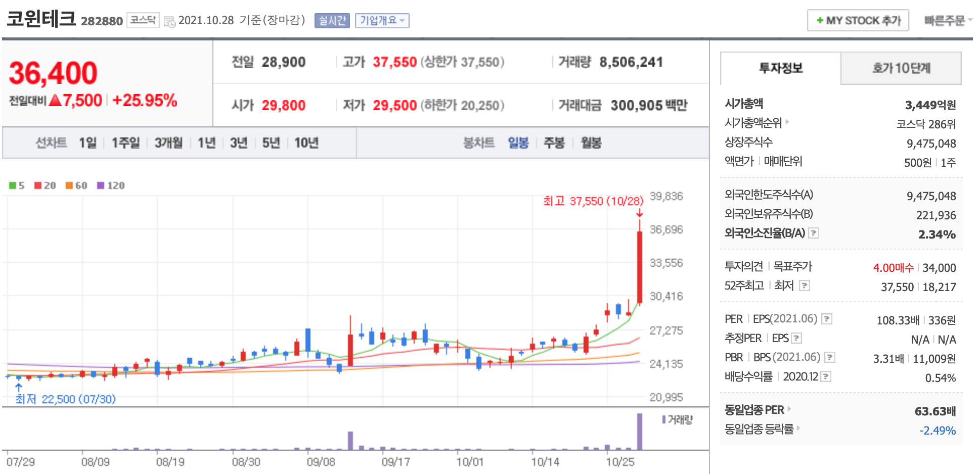Click the 외국인소진율 value 2.34%
980x474 pixels.
point(937,234)
